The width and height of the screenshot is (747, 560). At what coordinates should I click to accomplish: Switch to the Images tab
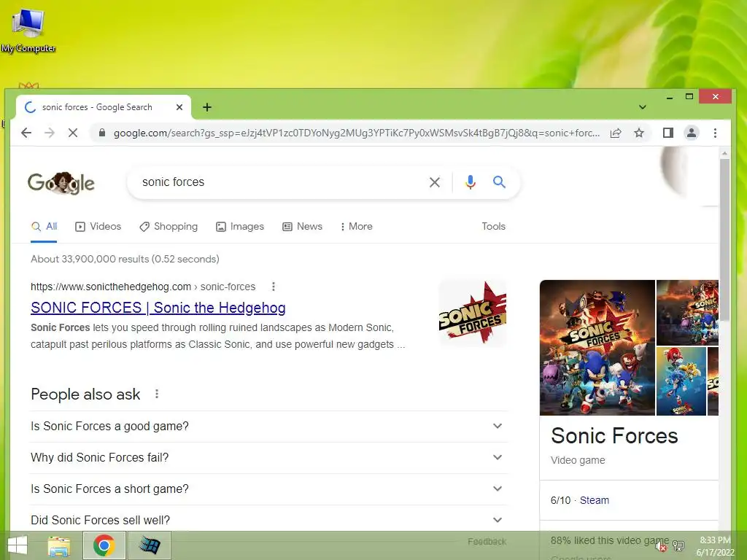239,227
